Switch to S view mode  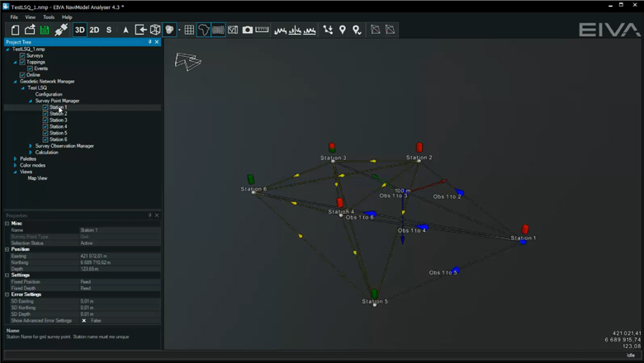(x=109, y=30)
